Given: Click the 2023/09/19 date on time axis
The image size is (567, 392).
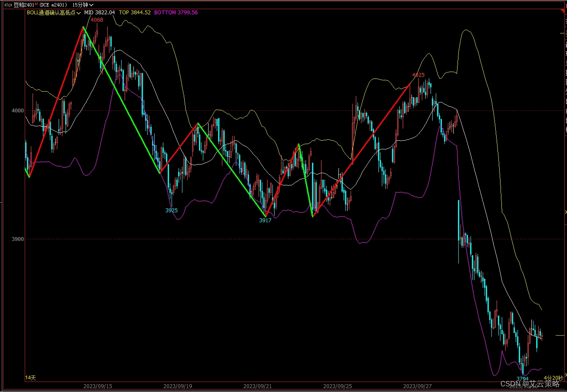Looking at the screenshot, I should point(178,386).
